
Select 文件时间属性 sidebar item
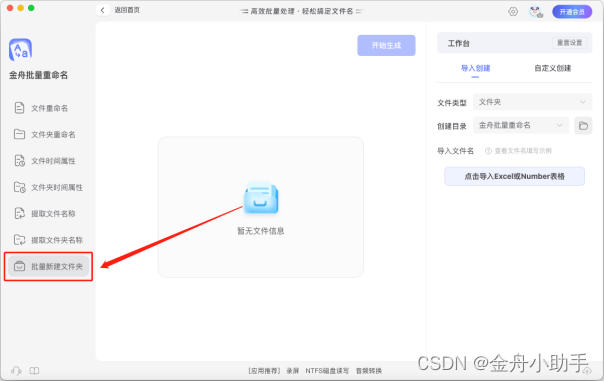coord(48,161)
